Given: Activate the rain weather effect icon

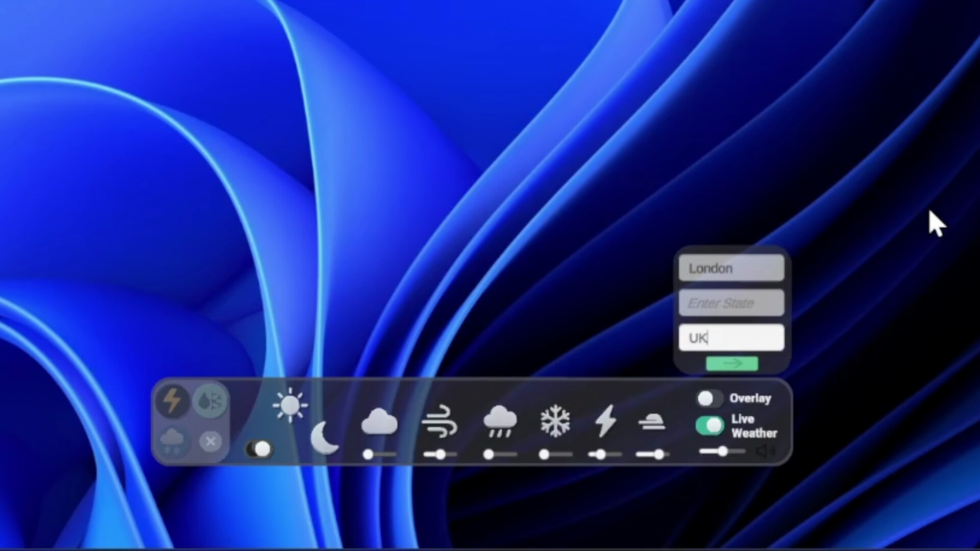Looking at the screenshot, I should click(x=501, y=421).
